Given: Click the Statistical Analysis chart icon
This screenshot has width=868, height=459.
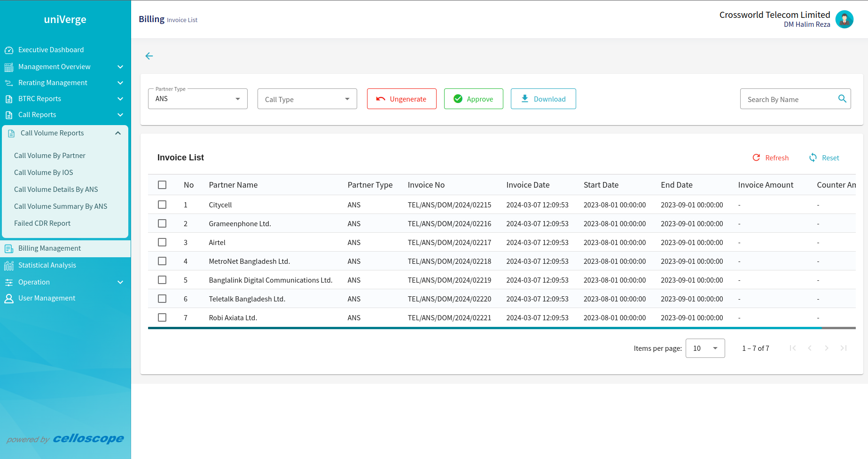Looking at the screenshot, I should (9, 265).
